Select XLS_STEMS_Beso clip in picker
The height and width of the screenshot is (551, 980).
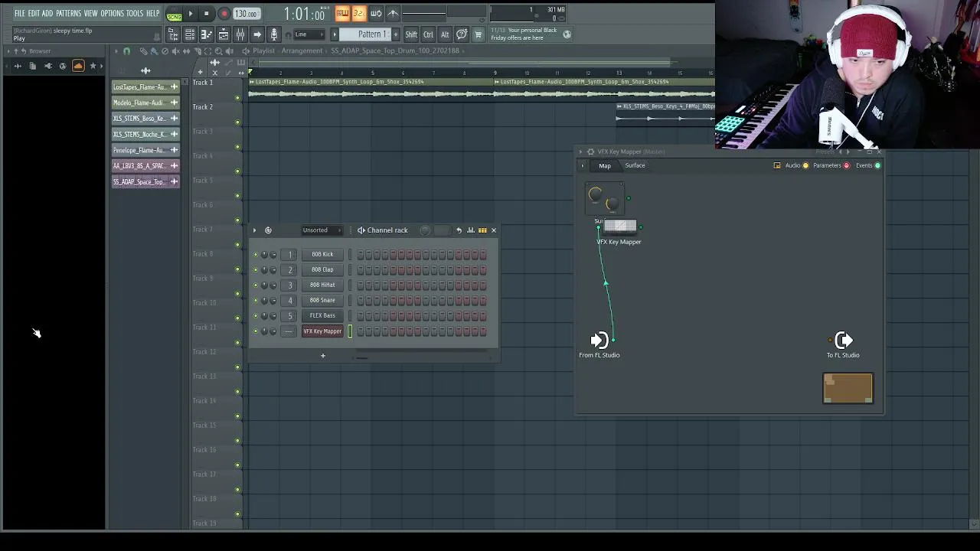pos(145,119)
